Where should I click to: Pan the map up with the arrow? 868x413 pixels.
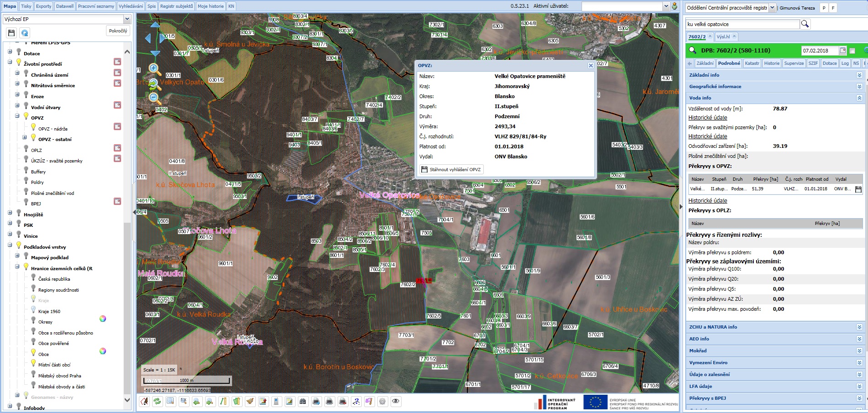pos(155,25)
